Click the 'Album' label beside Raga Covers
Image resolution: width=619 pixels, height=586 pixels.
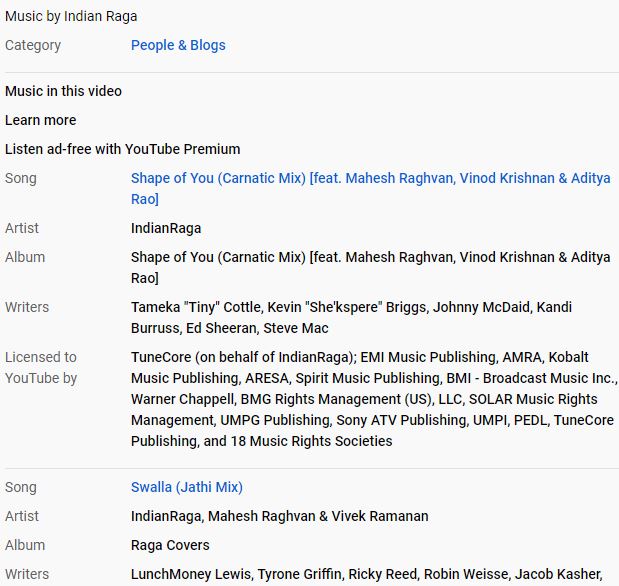coord(25,545)
